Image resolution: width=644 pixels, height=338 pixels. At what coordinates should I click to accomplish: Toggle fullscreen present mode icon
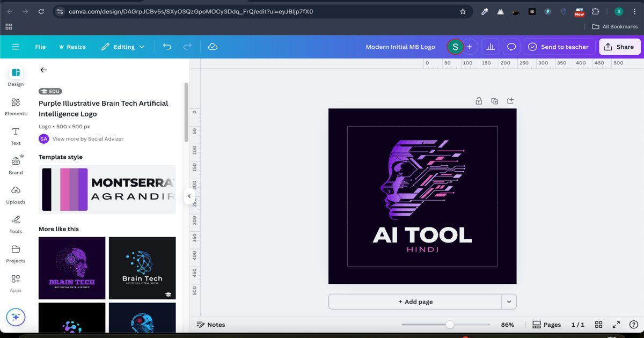(617, 325)
